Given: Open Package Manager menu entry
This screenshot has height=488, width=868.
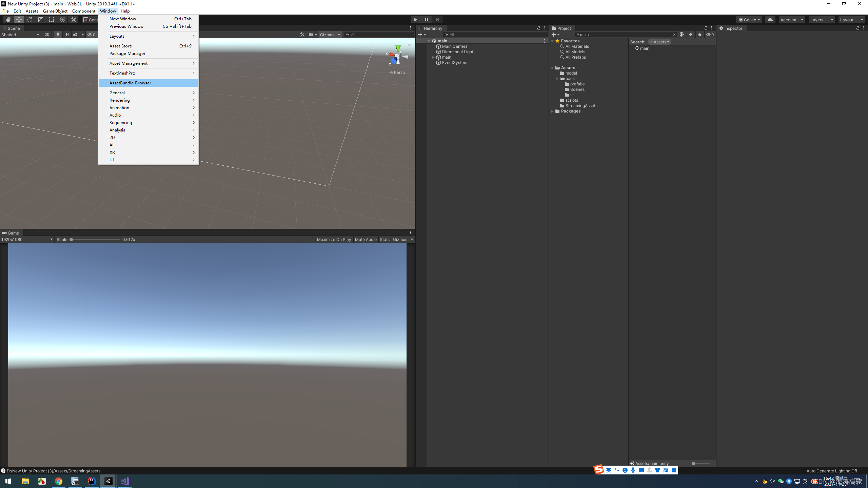Looking at the screenshot, I should 127,54.
